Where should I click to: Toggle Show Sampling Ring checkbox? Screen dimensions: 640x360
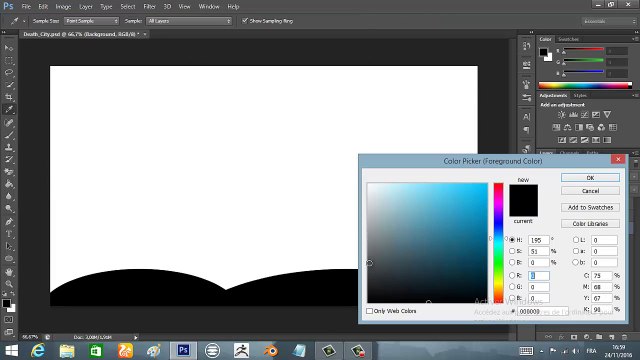pos(245,20)
